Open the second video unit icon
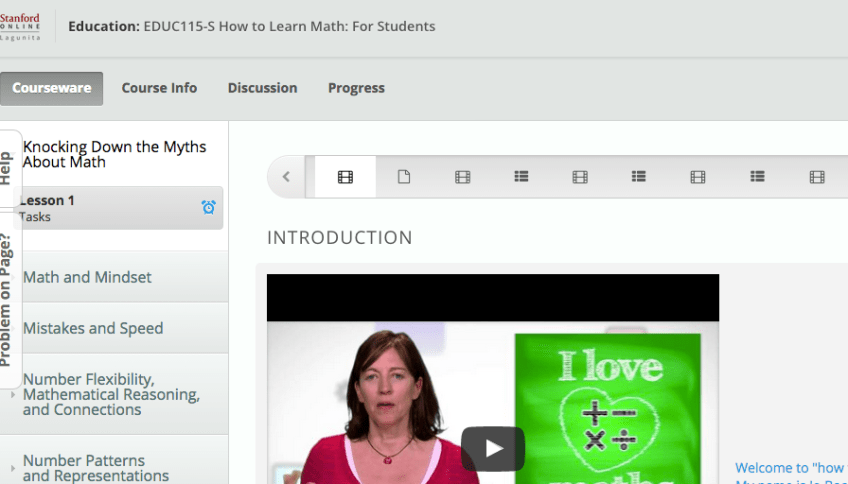848x484 pixels. click(x=462, y=177)
